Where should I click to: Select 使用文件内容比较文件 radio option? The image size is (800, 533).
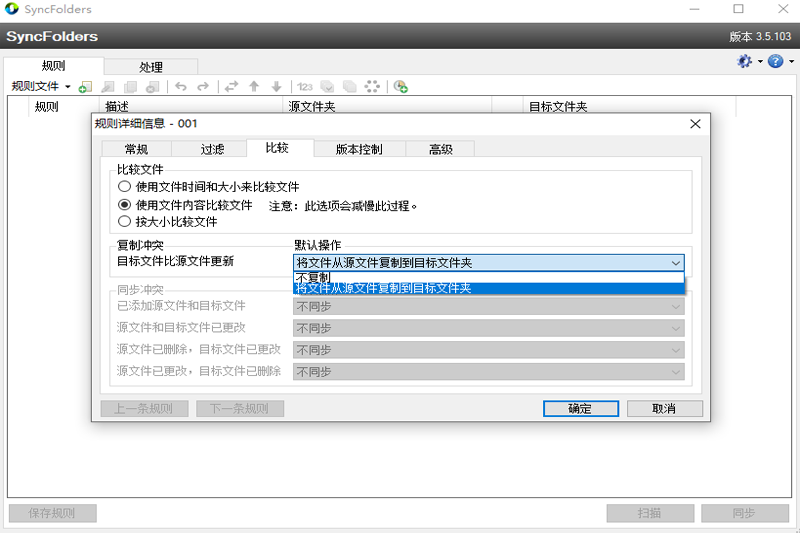tap(124, 205)
